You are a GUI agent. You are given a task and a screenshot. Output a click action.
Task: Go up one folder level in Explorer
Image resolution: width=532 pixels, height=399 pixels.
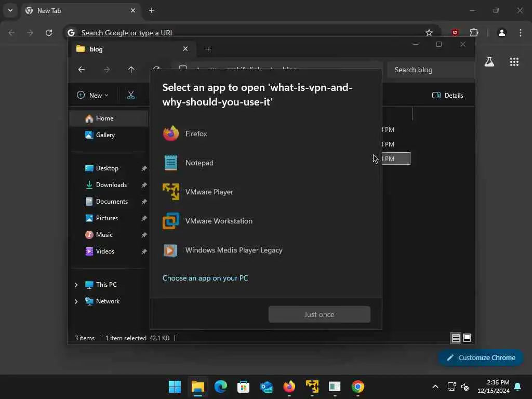(131, 70)
